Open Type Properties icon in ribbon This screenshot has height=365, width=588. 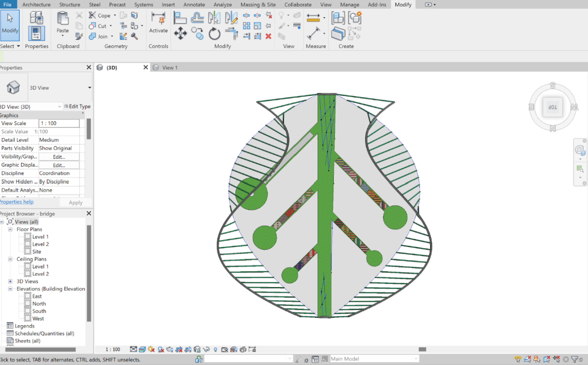(36, 17)
